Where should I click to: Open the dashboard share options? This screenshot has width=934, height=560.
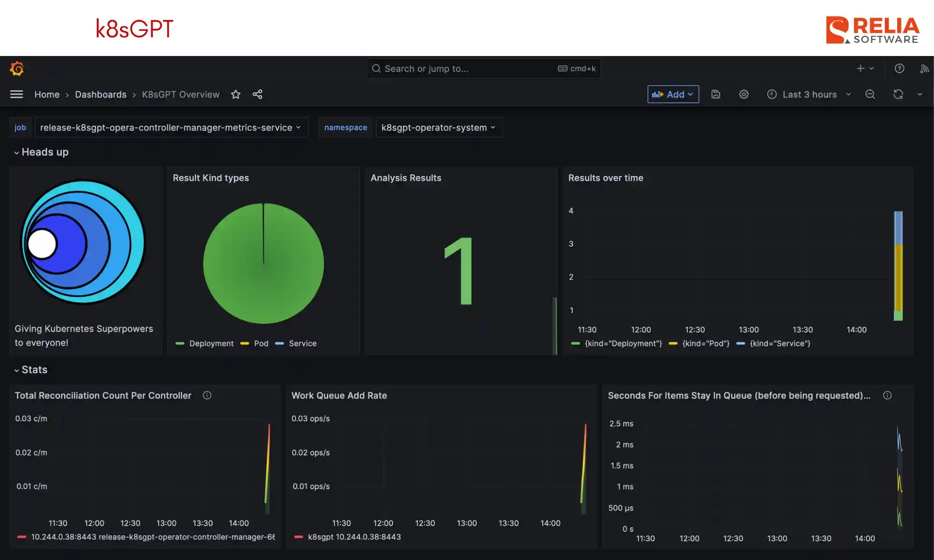point(257,94)
